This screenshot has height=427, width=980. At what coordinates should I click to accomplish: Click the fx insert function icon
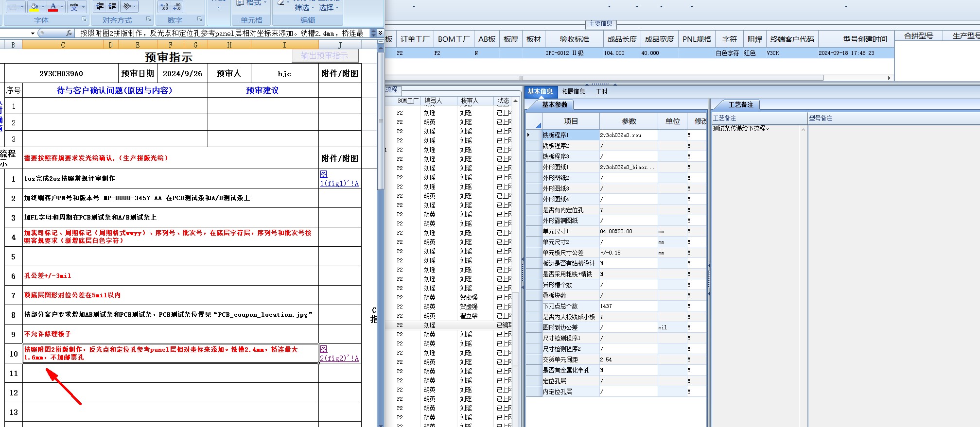coord(69,33)
